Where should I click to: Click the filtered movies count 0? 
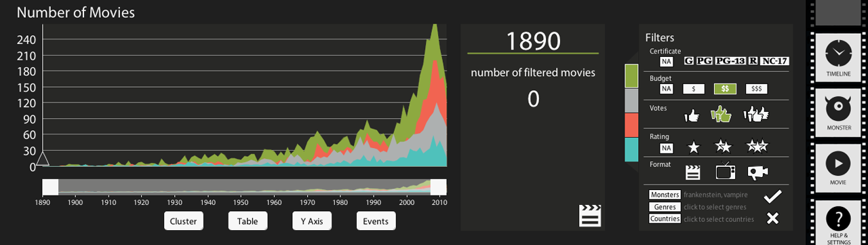pos(533,99)
